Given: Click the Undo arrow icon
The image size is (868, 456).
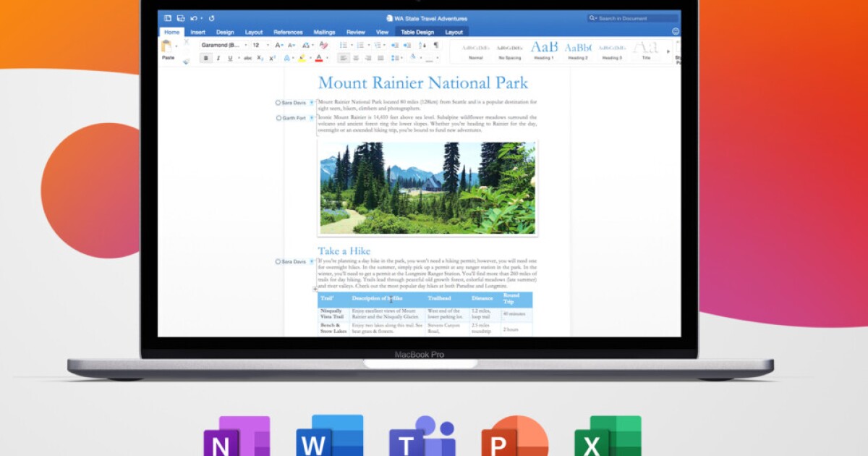Looking at the screenshot, I should coord(193,18).
